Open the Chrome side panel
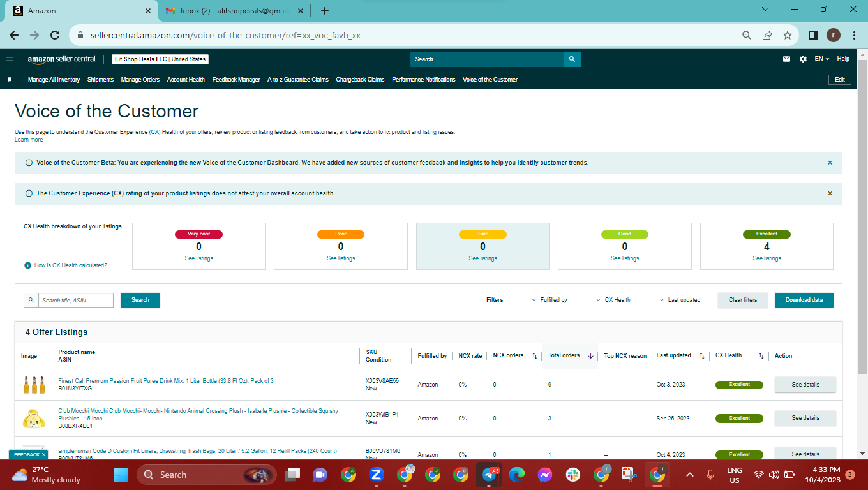The width and height of the screenshot is (868, 490). (x=813, y=36)
